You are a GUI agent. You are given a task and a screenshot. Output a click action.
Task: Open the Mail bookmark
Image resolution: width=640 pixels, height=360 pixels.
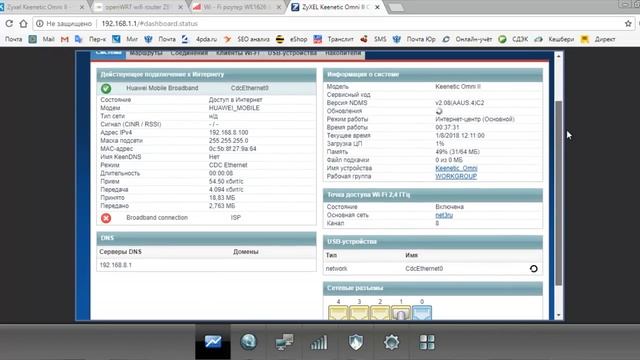tap(42, 39)
